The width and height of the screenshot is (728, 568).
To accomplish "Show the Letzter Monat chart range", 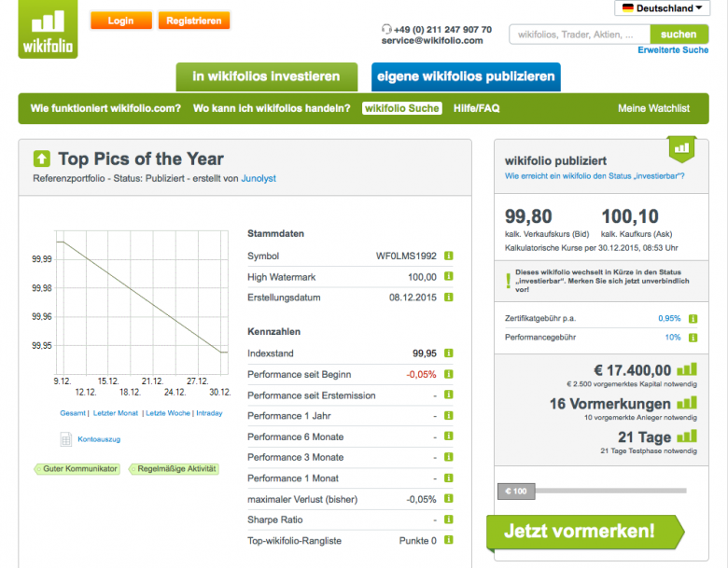I will tap(116, 413).
